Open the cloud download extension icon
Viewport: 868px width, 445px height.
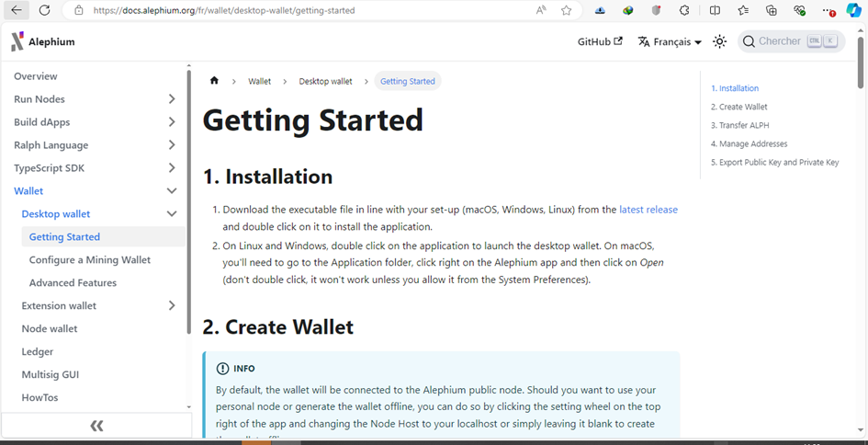(x=600, y=10)
